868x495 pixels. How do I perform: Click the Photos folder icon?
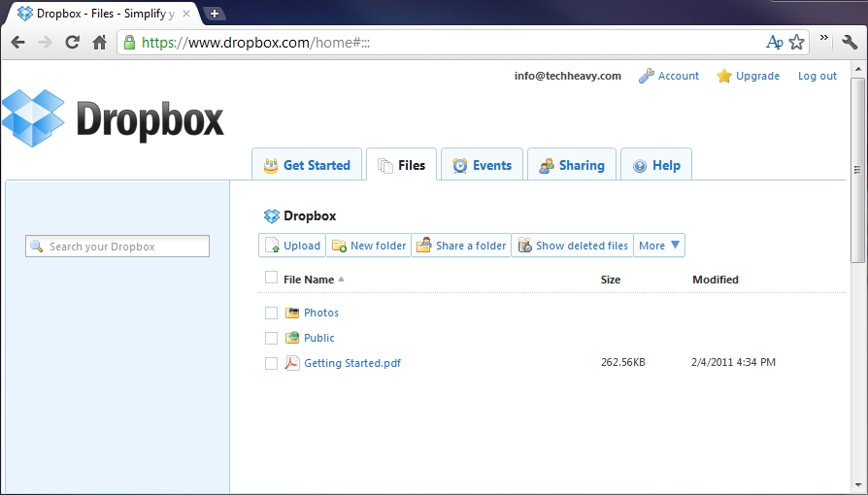(x=291, y=313)
